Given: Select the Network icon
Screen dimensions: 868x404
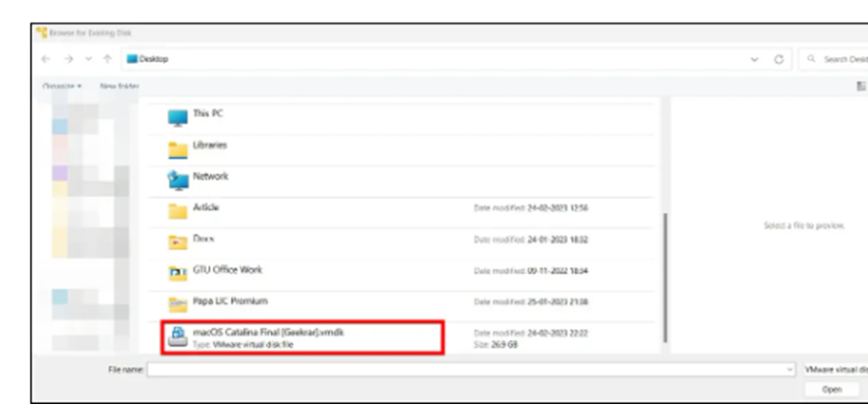Looking at the screenshot, I should pos(178,180).
